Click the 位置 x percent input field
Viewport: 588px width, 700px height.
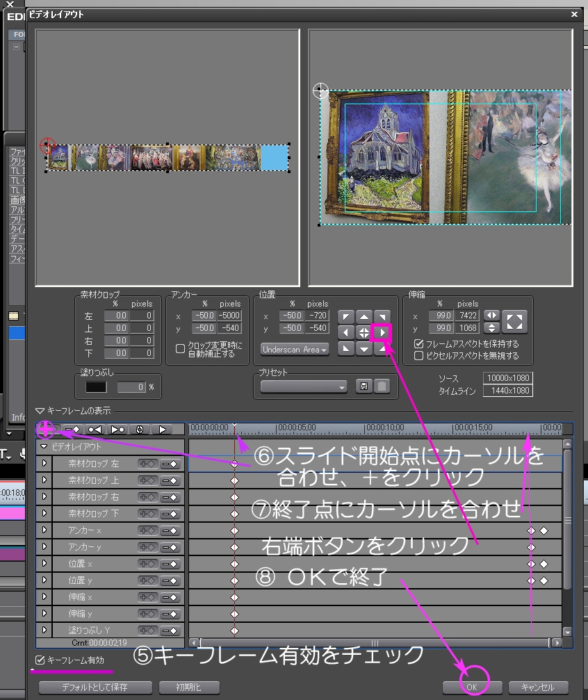click(x=291, y=316)
